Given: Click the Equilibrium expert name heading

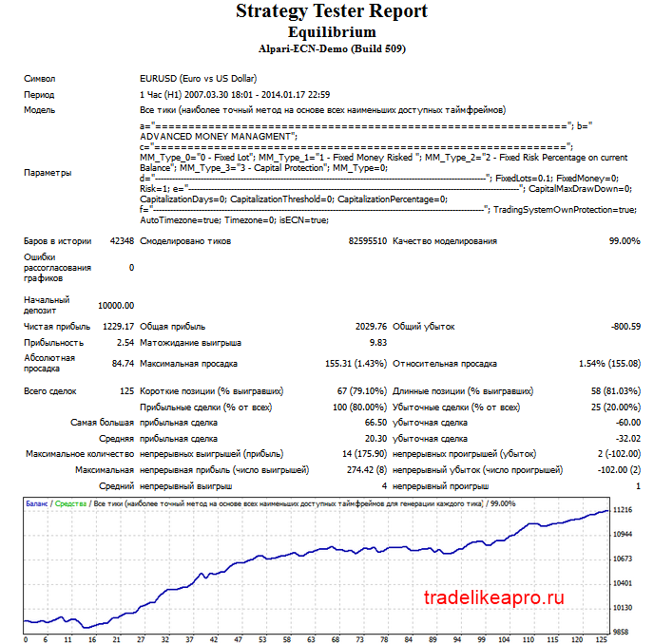Looking at the screenshot, I should (332, 32).
